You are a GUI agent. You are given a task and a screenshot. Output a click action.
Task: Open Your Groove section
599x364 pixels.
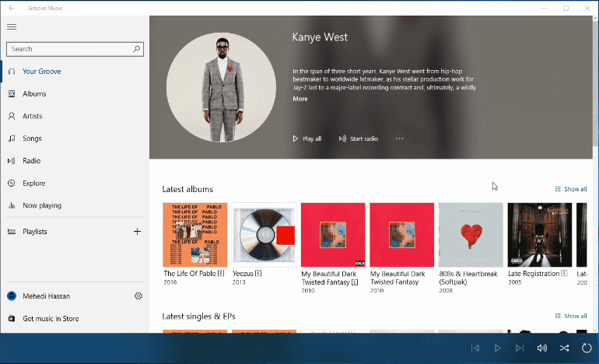[75, 72]
